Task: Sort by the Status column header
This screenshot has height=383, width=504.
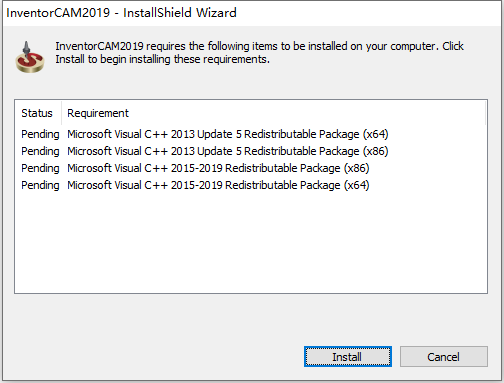Action: pyautogui.click(x=38, y=113)
